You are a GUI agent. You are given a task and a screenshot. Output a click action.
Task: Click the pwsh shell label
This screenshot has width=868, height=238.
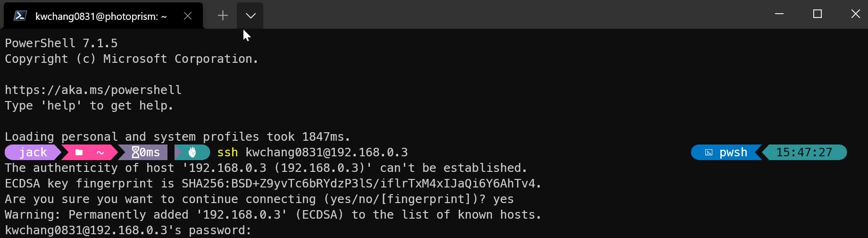point(733,153)
